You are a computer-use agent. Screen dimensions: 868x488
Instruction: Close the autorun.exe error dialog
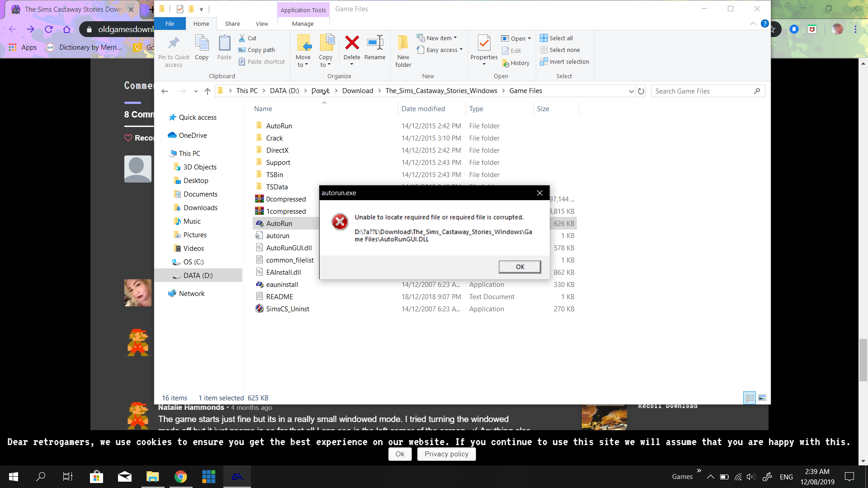(x=540, y=193)
